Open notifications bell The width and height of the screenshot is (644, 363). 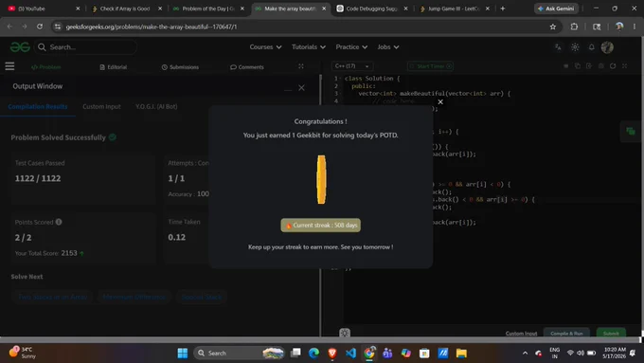[591, 47]
